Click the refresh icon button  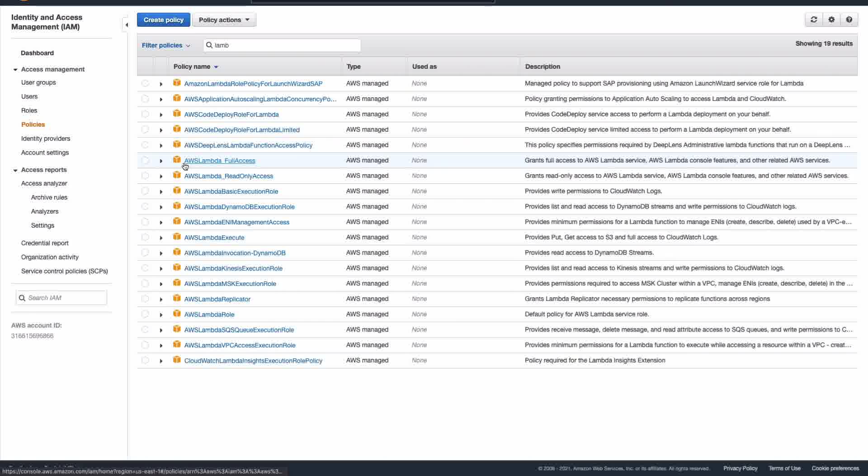click(814, 19)
